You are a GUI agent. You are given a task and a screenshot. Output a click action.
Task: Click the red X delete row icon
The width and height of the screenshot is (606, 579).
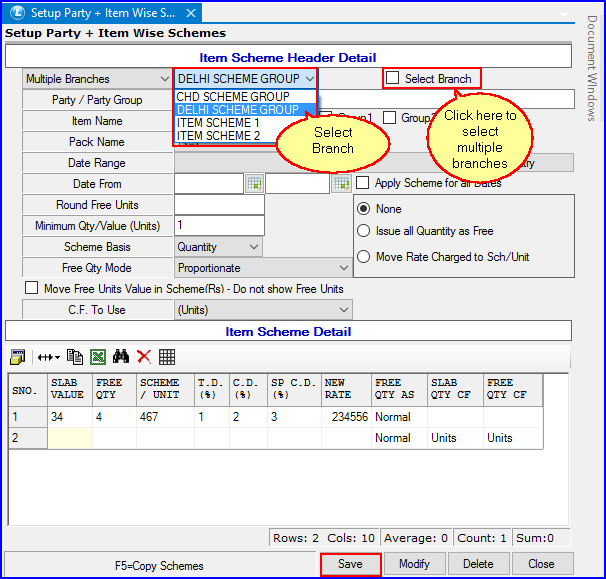[x=144, y=357]
